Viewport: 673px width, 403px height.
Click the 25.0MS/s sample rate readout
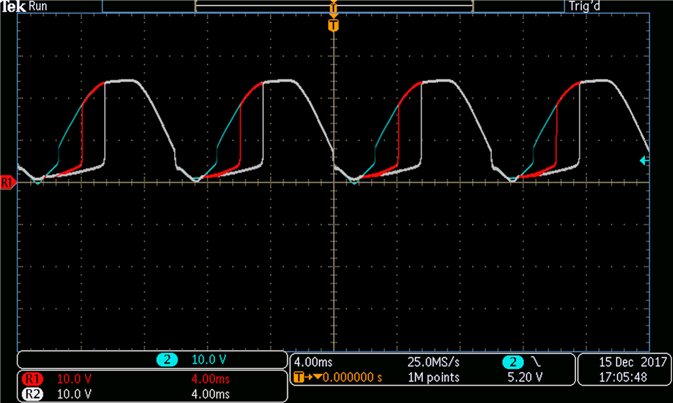point(434,362)
